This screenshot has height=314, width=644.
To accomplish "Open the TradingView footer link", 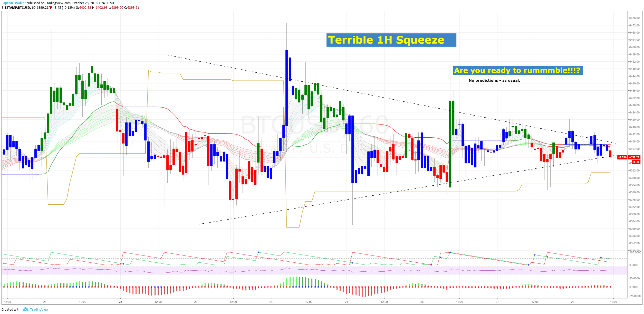I will (39, 309).
